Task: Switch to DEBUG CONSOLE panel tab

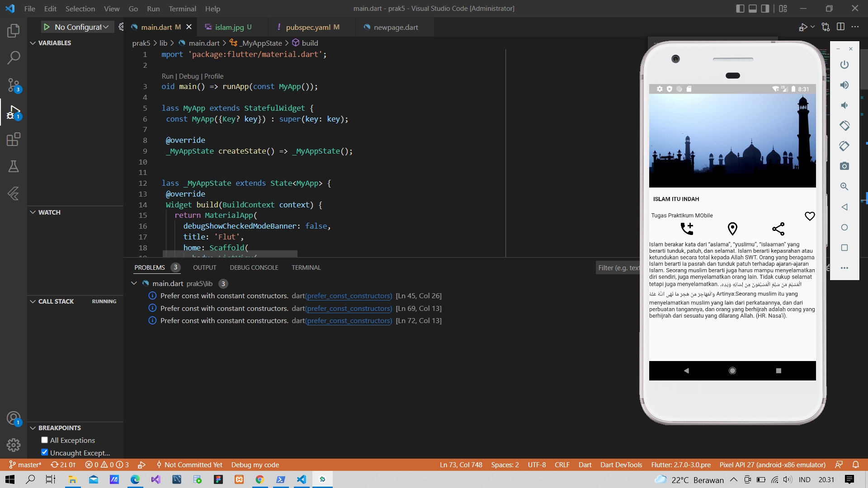Action: pyautogui.click(x=254, y=267)
